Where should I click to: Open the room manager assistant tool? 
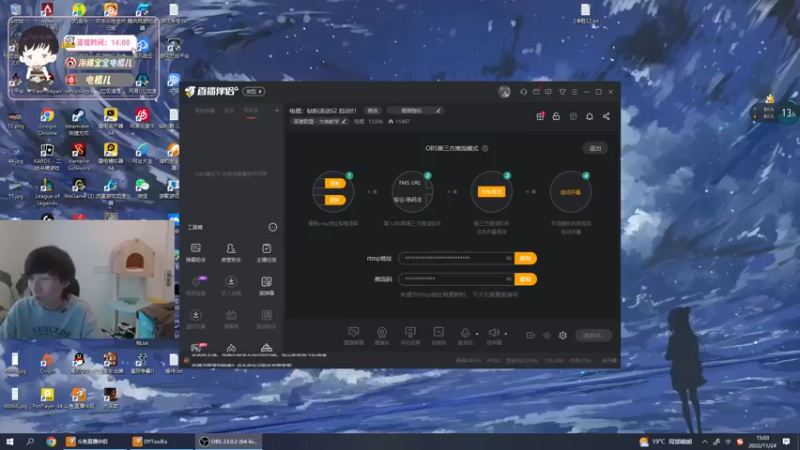[231, 252]
